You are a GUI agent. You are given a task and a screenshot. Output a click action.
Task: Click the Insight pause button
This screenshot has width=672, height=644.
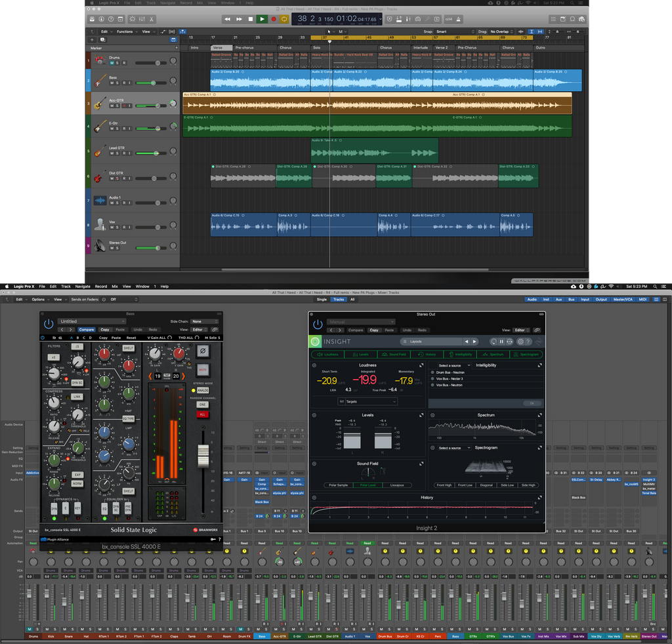pos(501,342)
